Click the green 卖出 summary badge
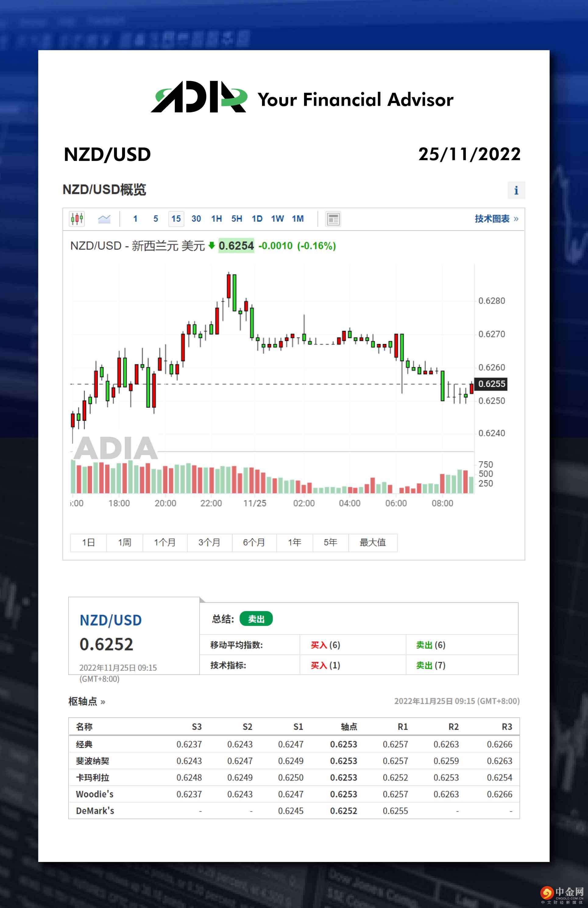Image resolution: width=588 pixels, height=908 pixels. 256,619
